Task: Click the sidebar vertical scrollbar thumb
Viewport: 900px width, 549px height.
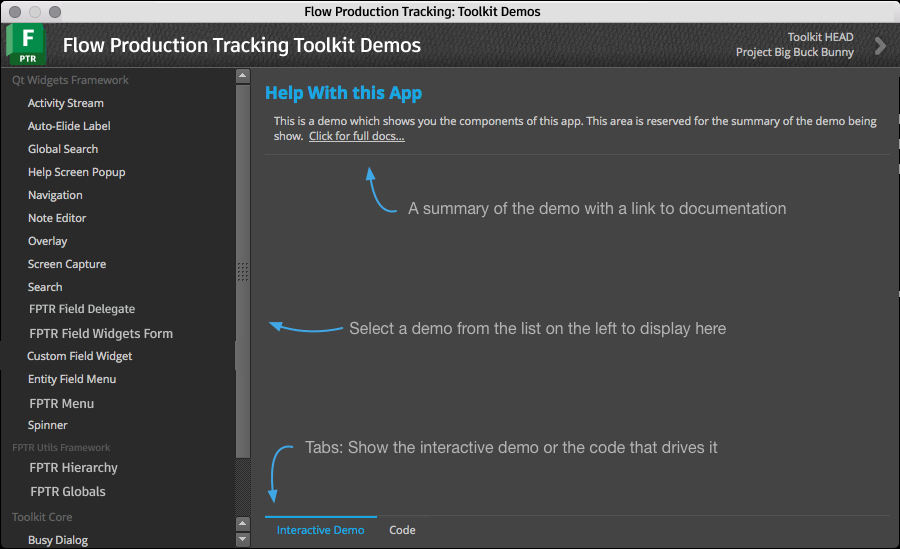Action: coord(243,271)
